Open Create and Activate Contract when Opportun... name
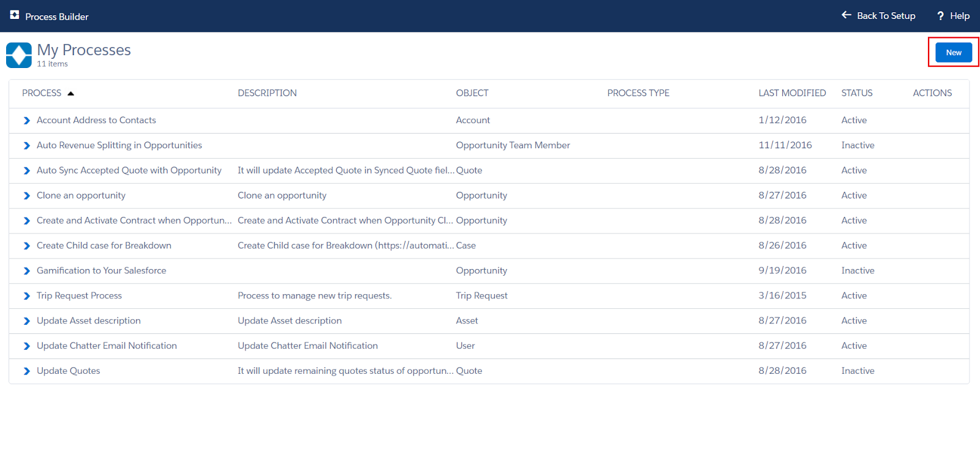The width and height of the screenshot is (980, 470). (x=134, y=221)
